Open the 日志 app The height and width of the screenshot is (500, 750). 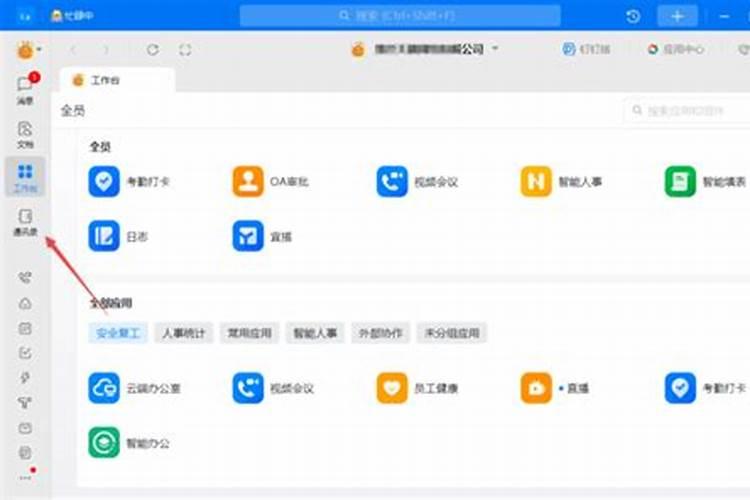click(x=118, y=236)
